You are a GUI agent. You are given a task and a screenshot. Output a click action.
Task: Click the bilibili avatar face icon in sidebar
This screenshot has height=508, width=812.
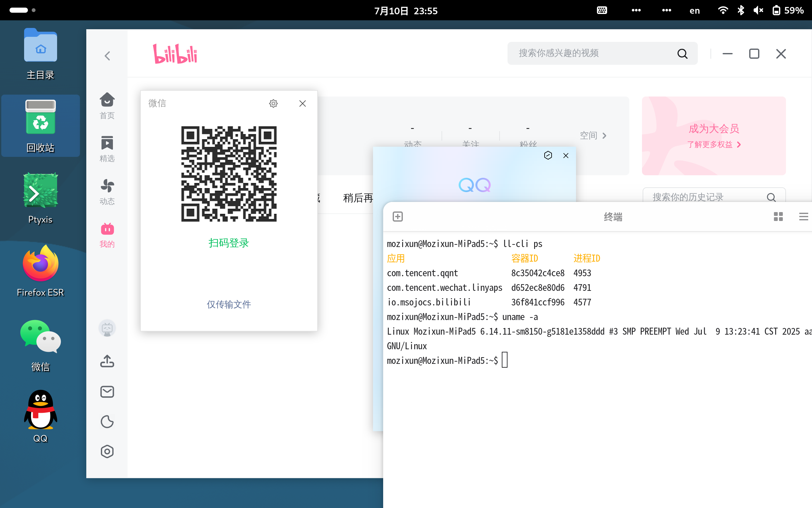point(107,328)
